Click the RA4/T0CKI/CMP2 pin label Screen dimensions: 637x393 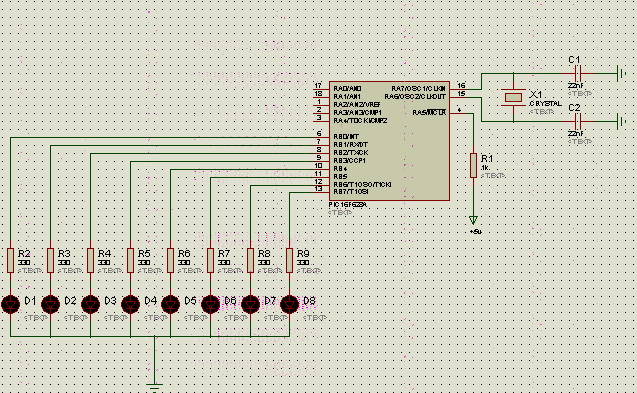pos(360,121)
